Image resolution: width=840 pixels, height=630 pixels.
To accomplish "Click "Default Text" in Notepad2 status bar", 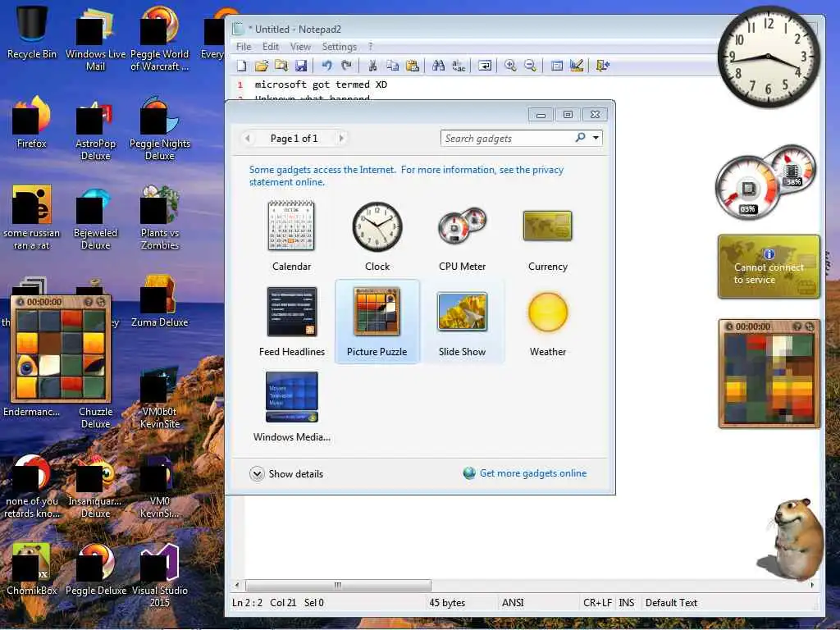I will click(671, 603).
